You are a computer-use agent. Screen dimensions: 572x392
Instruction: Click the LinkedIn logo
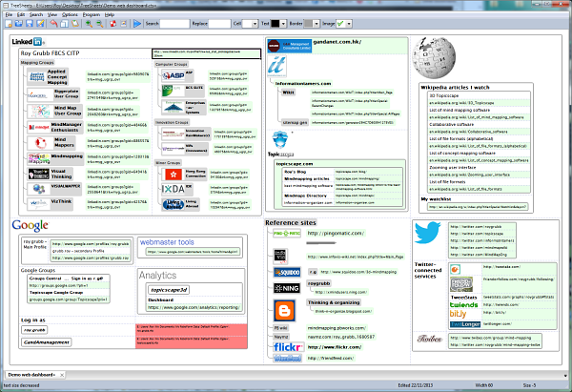click(x=28, y=42)
